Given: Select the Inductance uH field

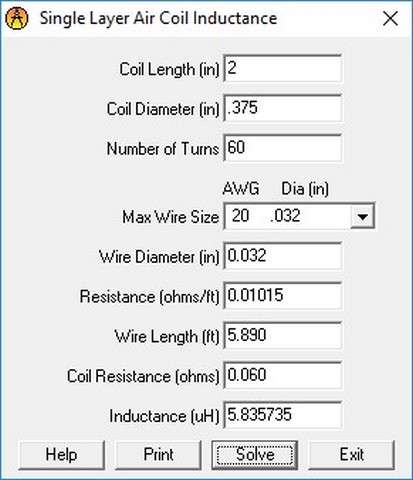Looking at the screenshot, I should pos(283,416).
